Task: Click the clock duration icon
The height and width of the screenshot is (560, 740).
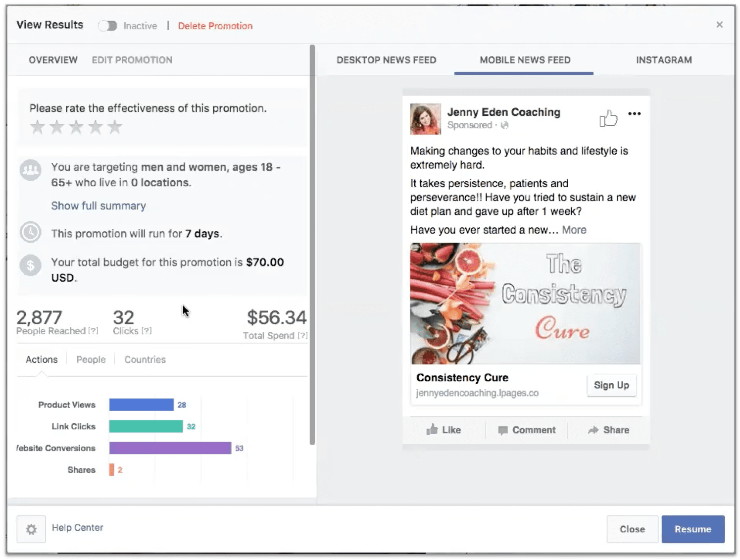Action: [30, 232]
